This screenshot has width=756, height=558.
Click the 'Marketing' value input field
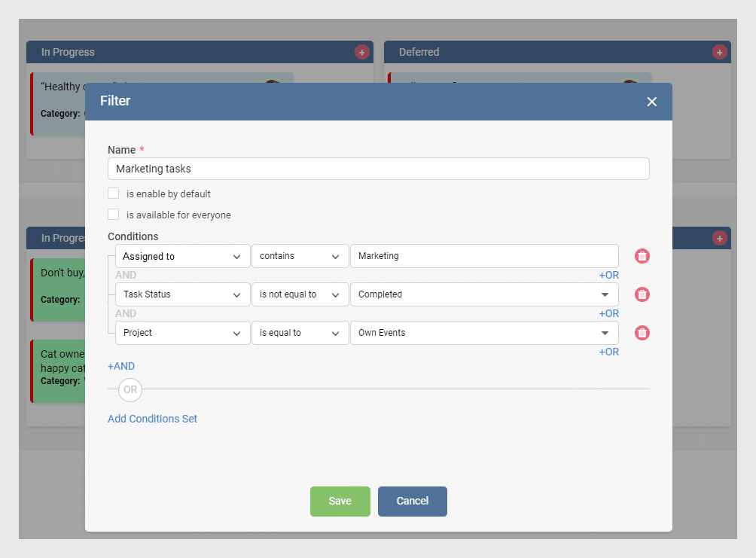(484, 256)
